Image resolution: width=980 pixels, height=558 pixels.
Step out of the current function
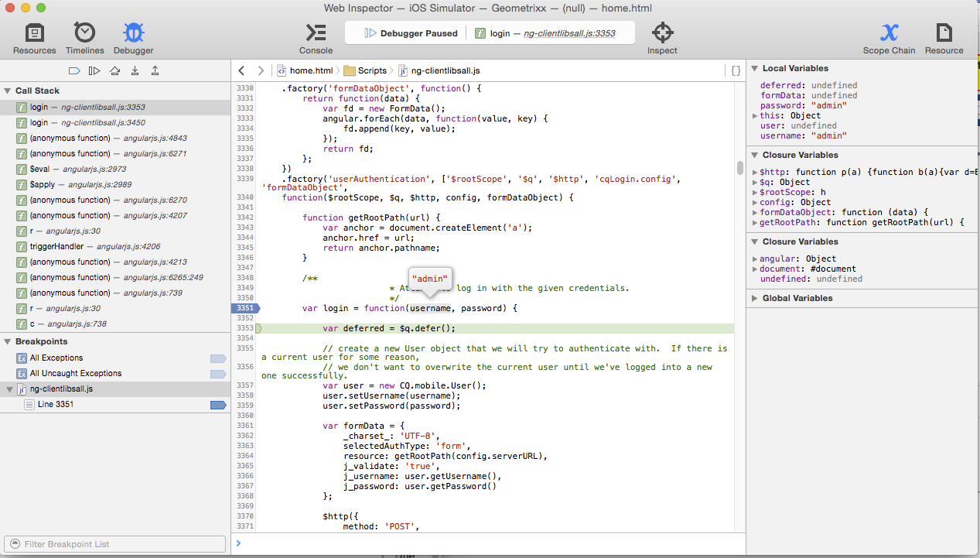click(155, 70)
